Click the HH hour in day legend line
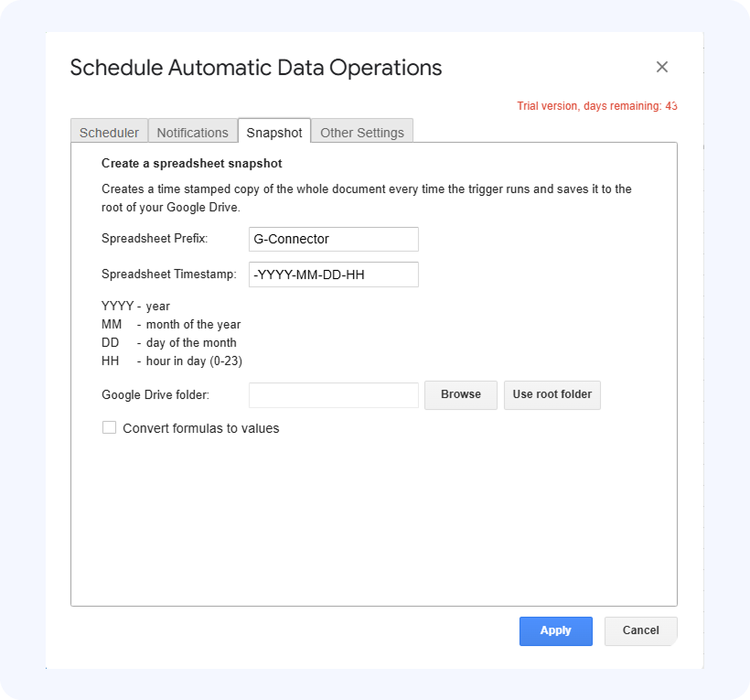Viewport: 750px width, 700px height. (x=172, y=361)
